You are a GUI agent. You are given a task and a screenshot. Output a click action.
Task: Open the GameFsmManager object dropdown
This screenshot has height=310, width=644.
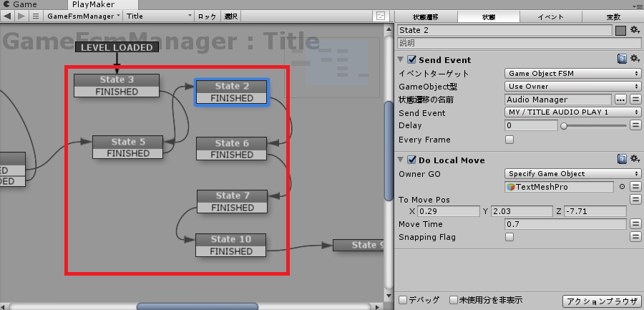tap(84, 16)
